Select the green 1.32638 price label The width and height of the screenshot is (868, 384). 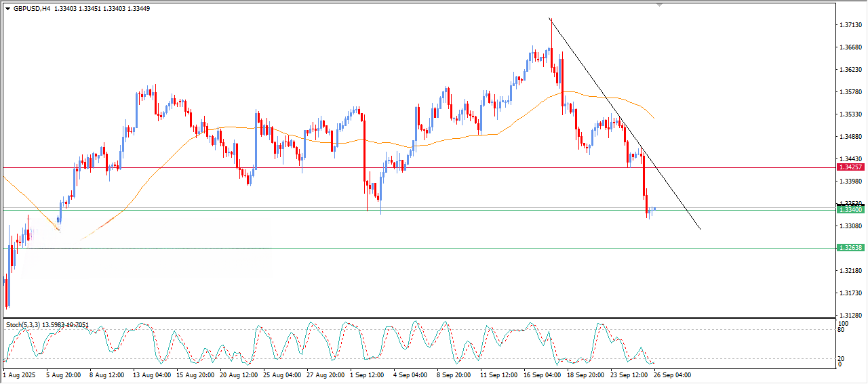[850, 248]
